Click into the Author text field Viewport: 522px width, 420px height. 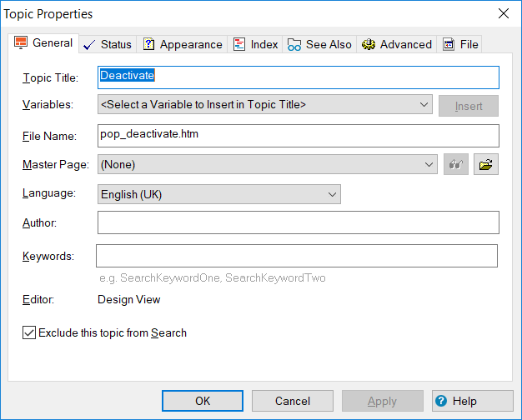299,222
